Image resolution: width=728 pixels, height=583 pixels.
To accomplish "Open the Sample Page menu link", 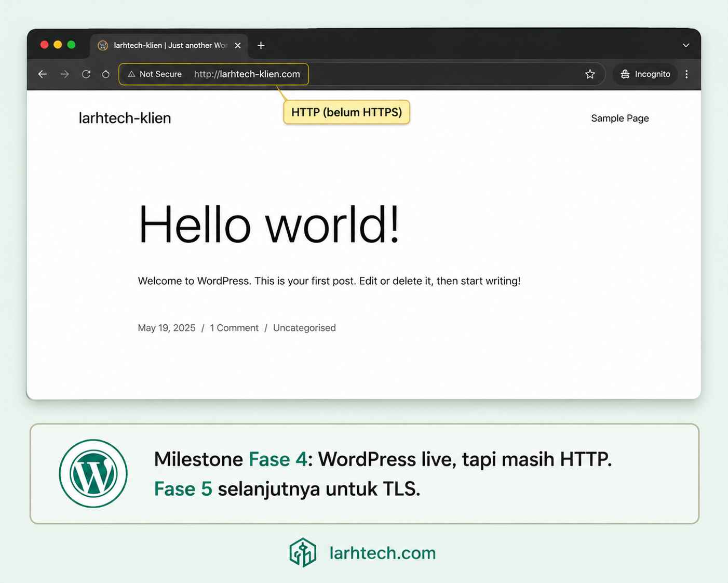I will tap(620, 118).
